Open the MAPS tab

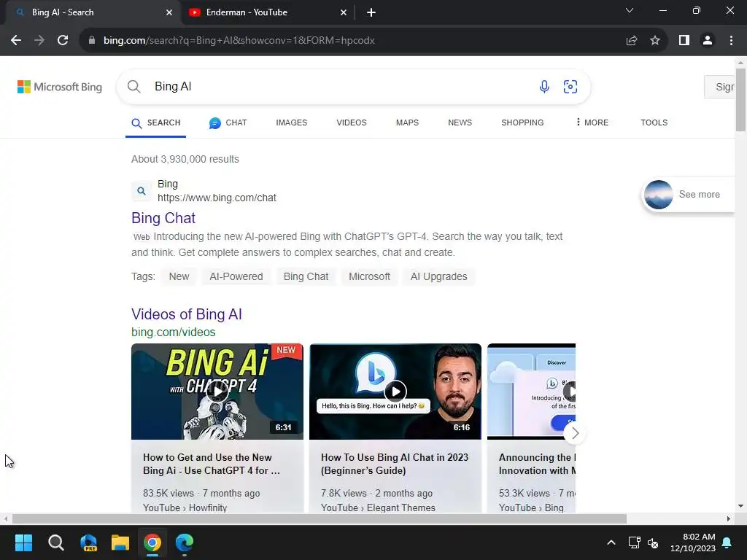pos(407,122)
